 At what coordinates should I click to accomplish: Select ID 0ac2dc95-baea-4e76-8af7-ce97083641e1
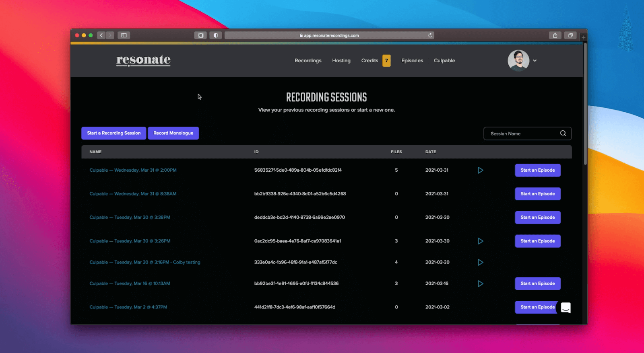tap(297, 241)
